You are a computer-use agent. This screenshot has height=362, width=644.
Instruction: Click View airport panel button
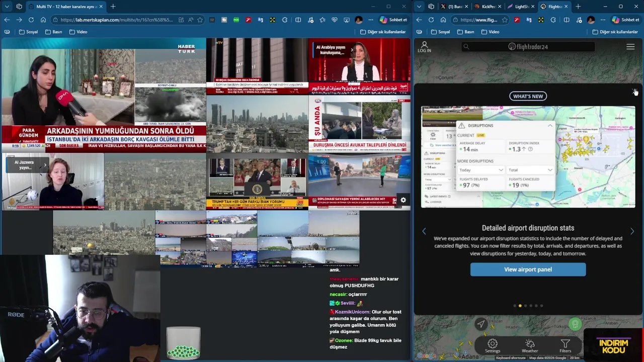[528, 269]
